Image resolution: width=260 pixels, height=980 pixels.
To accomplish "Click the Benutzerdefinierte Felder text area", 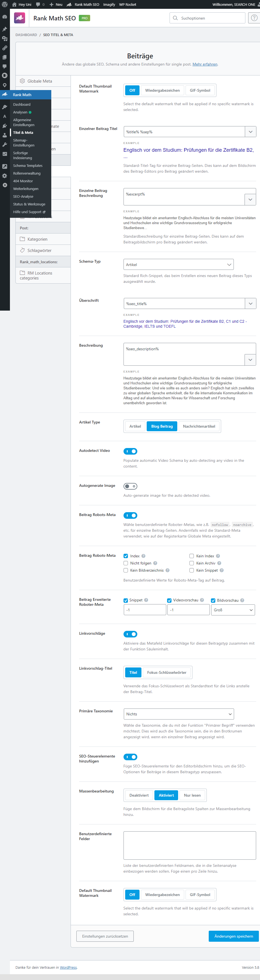I will pyautogui.click(x=190, y=845).
